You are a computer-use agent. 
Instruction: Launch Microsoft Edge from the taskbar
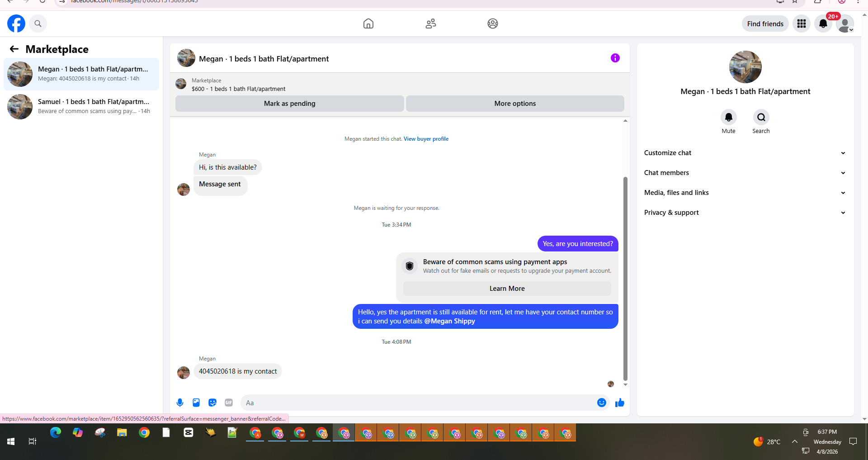click(55, 433)
